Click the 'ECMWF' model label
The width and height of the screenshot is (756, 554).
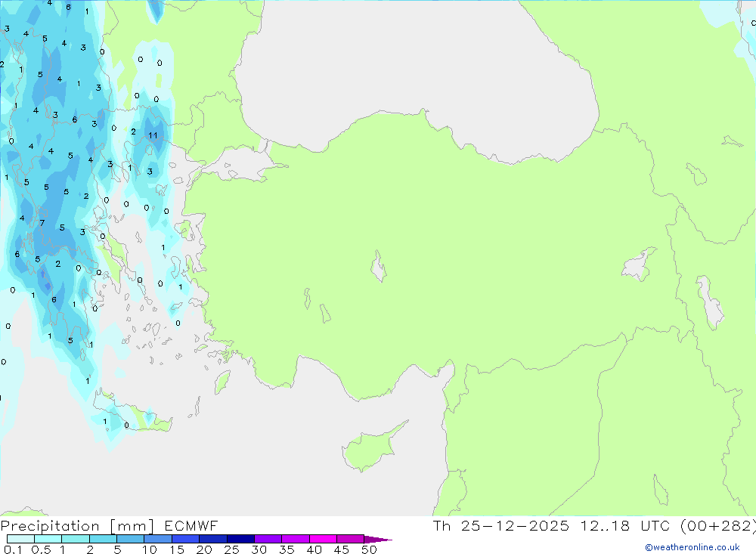click(191, 526)
